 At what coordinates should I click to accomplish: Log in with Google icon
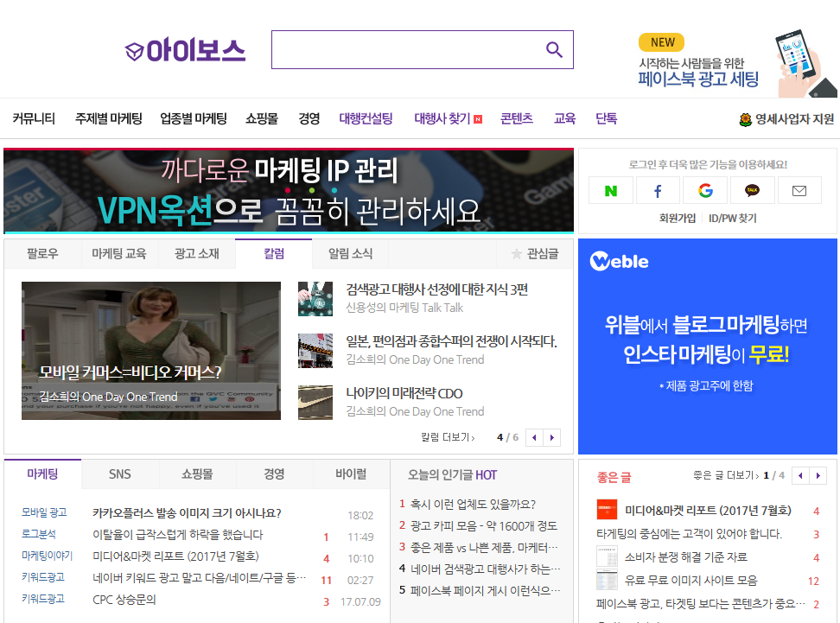coord(705,191)
